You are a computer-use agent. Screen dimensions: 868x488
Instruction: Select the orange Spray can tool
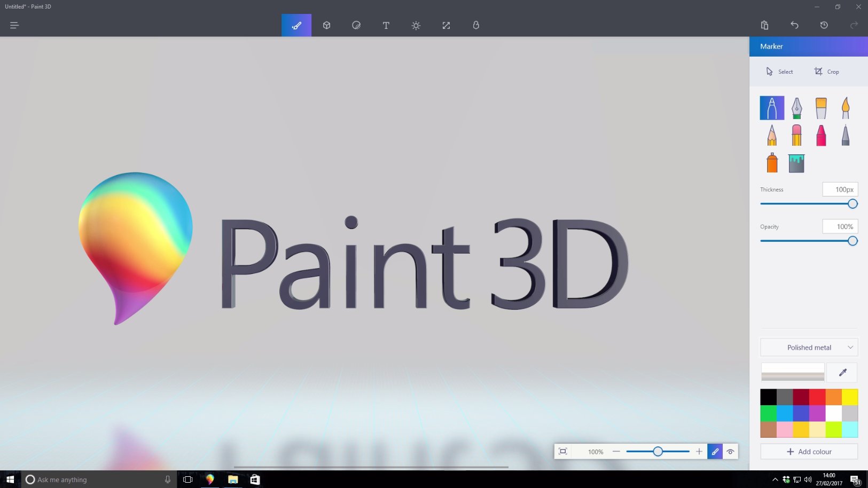pyautogui.click(x=772, y=163)
